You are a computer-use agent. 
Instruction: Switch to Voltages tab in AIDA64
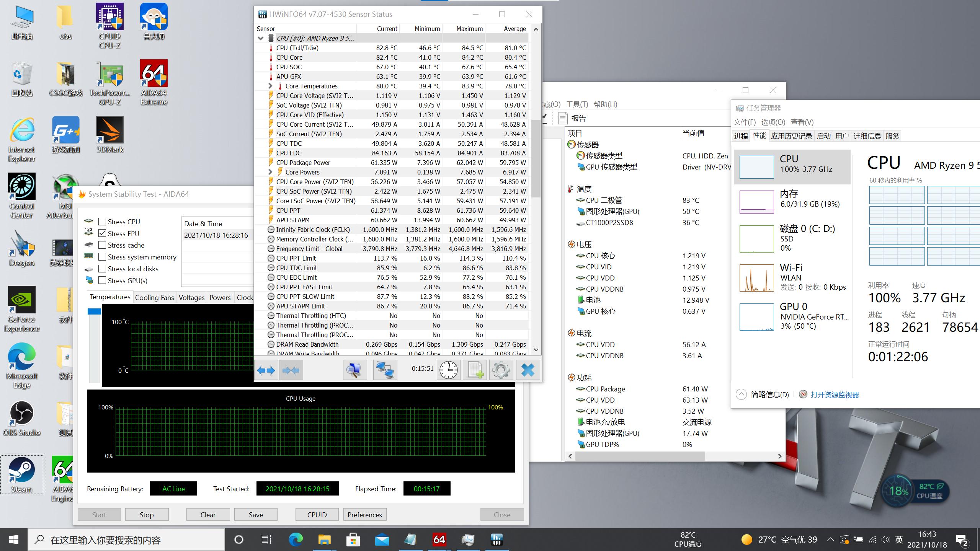tap(191, 297)
